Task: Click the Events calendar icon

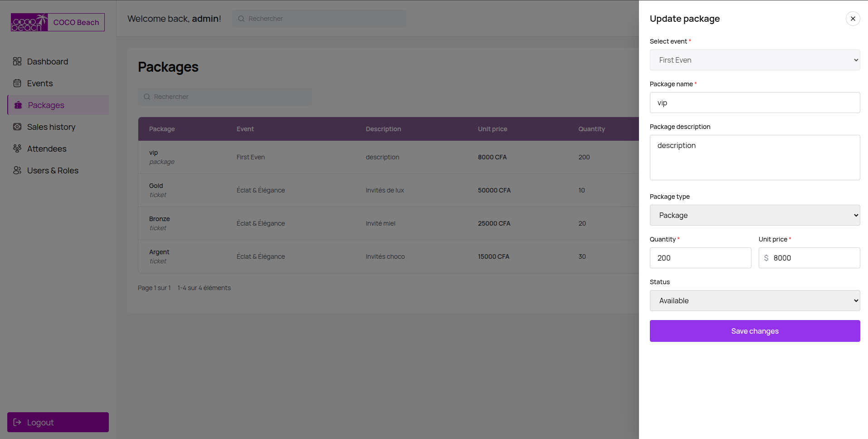Action: (17, 83)
